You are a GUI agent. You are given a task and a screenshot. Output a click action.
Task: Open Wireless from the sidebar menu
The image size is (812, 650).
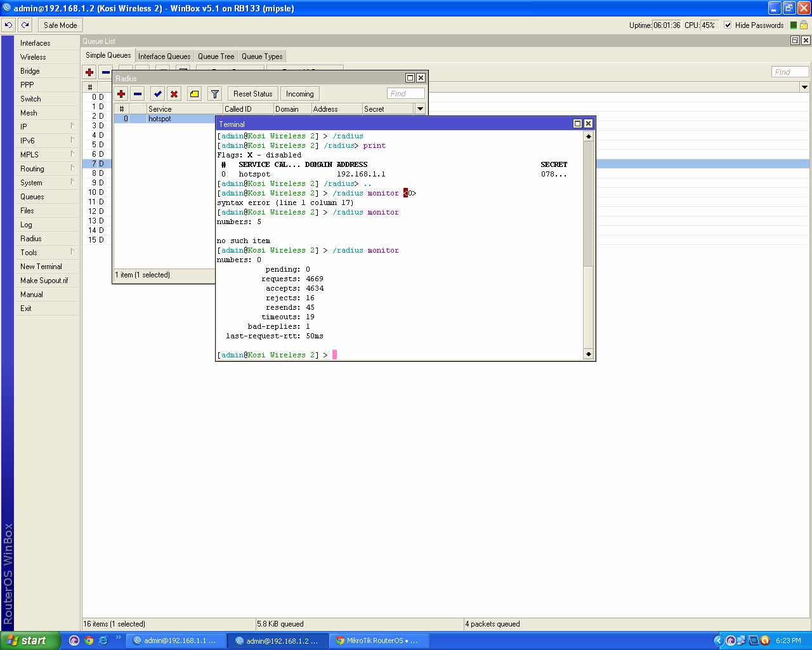pos(33,57)
